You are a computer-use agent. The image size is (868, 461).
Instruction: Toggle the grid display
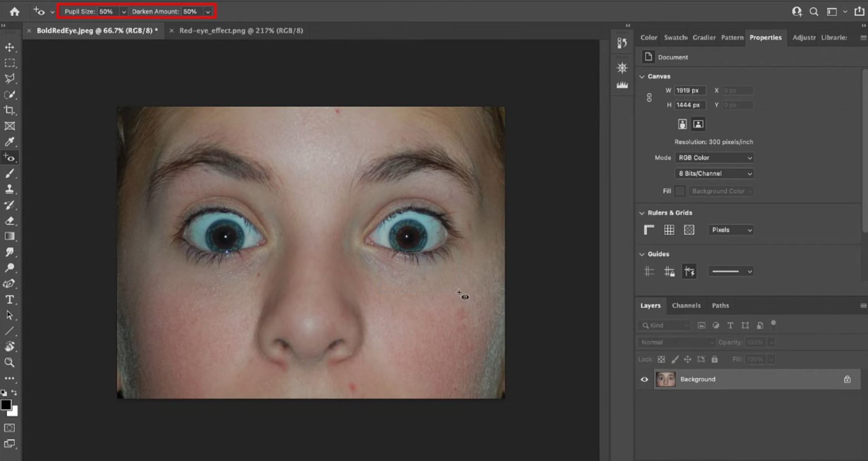coord(669,230)
